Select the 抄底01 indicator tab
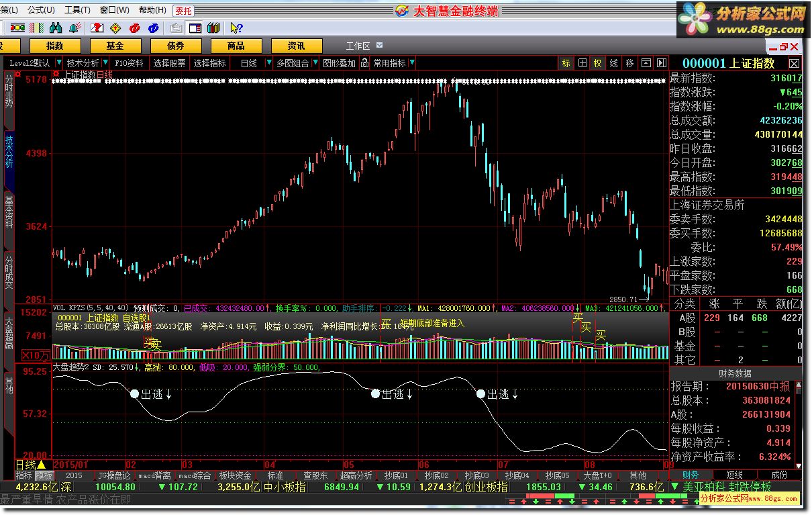Image resolution: width=812 pixels, height=515 pixels. (x=396, y=475)
